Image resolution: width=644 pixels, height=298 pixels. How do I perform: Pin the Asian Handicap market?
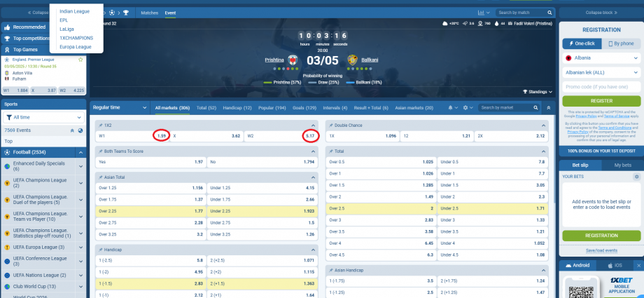coord(331,271)
